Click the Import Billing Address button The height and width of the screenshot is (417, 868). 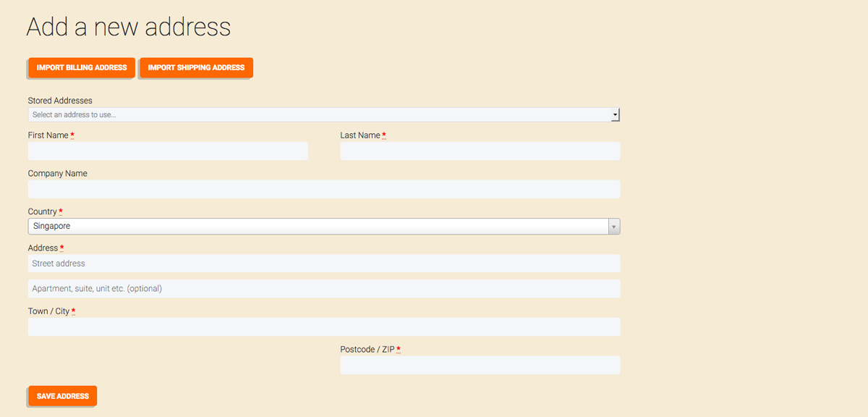[x=82, y=67]
